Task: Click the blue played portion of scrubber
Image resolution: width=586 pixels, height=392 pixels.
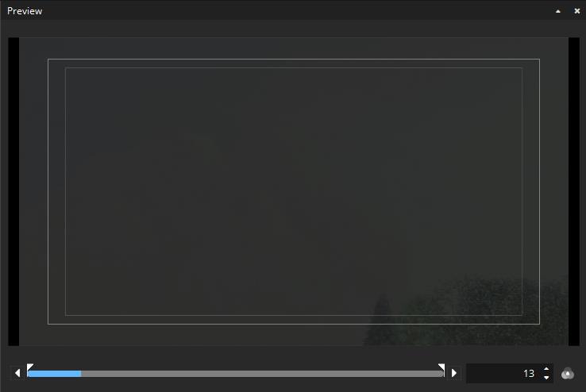Action: 54,374
